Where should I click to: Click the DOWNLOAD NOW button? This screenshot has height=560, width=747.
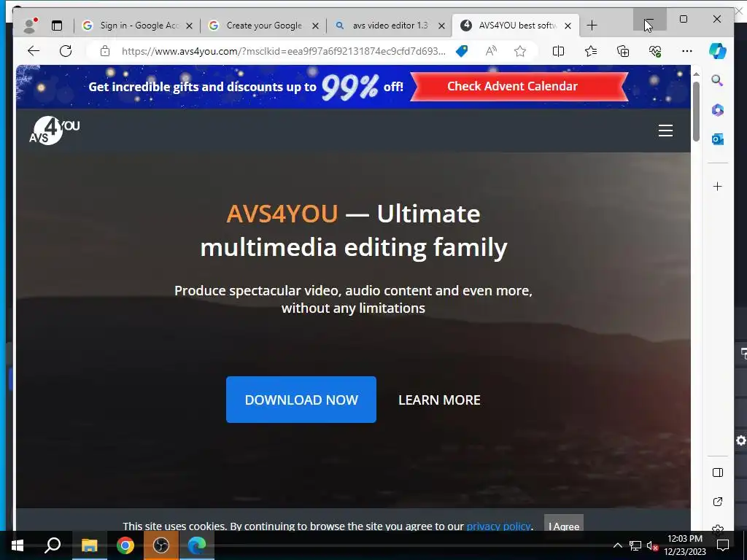point(301,400)
